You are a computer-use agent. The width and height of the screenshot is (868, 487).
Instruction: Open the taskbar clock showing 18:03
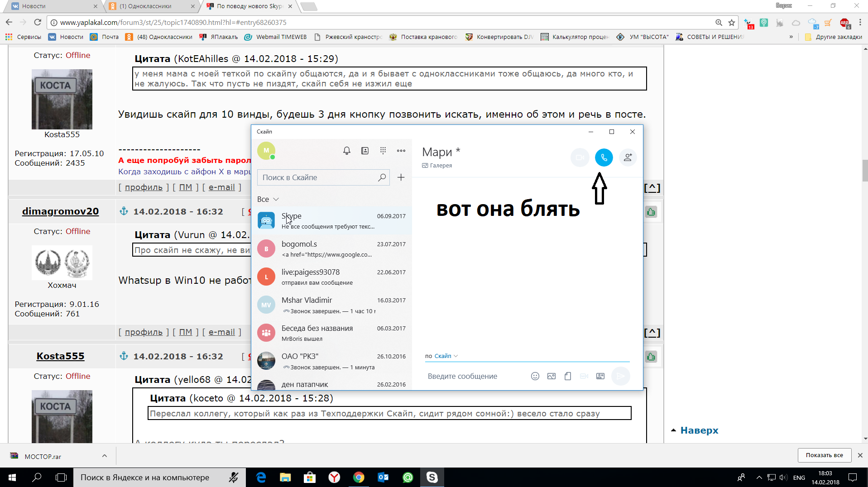(825, 477)
